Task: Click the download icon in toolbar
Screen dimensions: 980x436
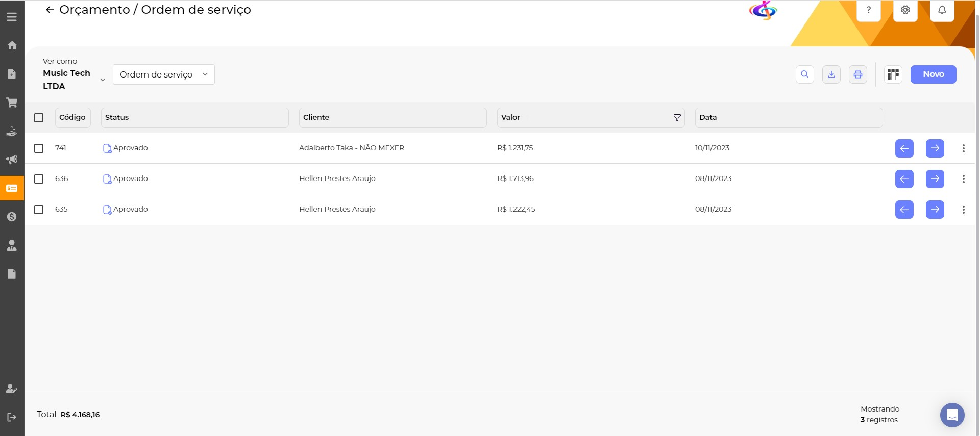Action: pos(831,74)
